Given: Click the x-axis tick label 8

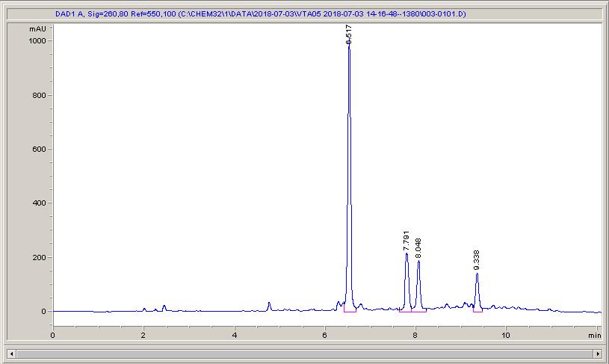Looking at the screenshot, I should pyautogui.click(x=415, y=336).
